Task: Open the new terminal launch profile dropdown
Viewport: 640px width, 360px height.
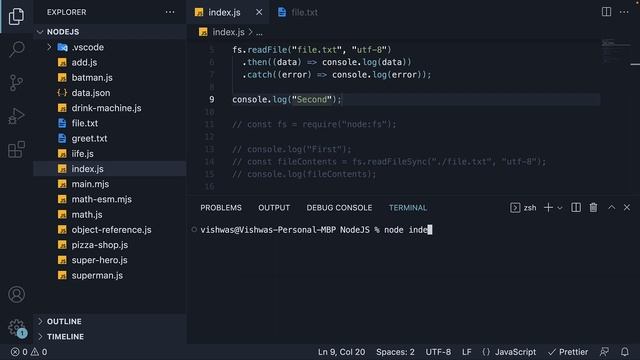Action: coord(560,208)
